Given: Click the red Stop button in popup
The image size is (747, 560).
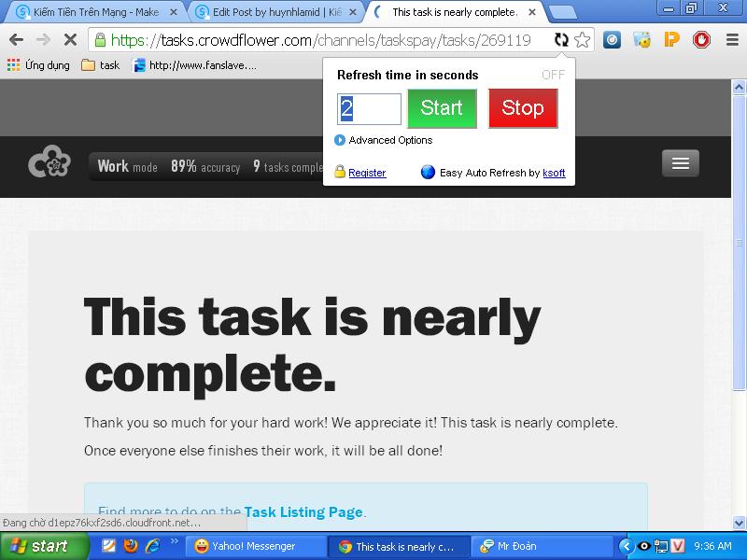Looking at the screenshot, I should tap(523, 108).
